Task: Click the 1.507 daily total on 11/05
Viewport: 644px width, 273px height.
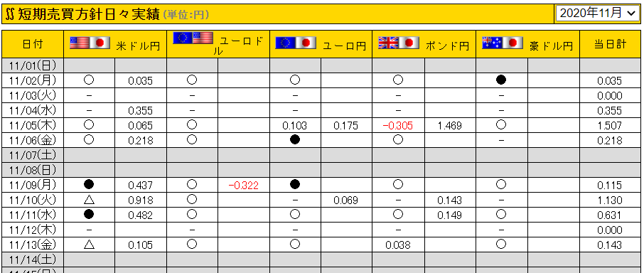Action: coord(609,126)
